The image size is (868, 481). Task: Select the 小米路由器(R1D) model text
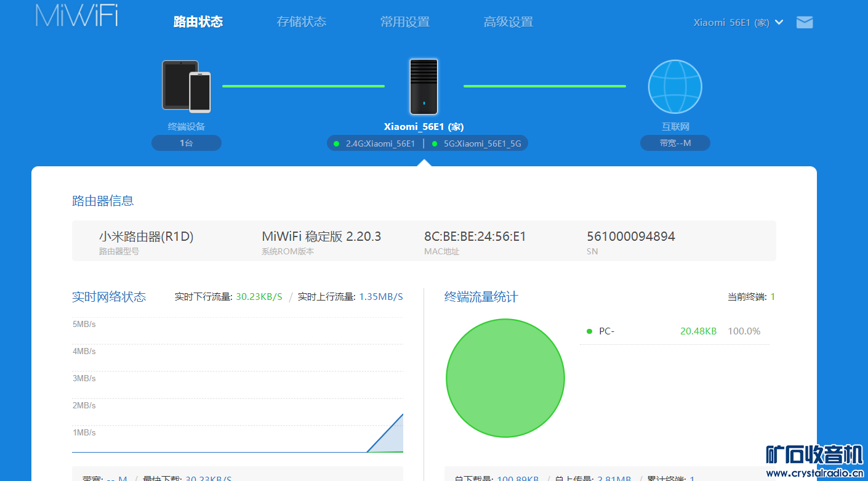pyautogui.click(x=147, y=236)
